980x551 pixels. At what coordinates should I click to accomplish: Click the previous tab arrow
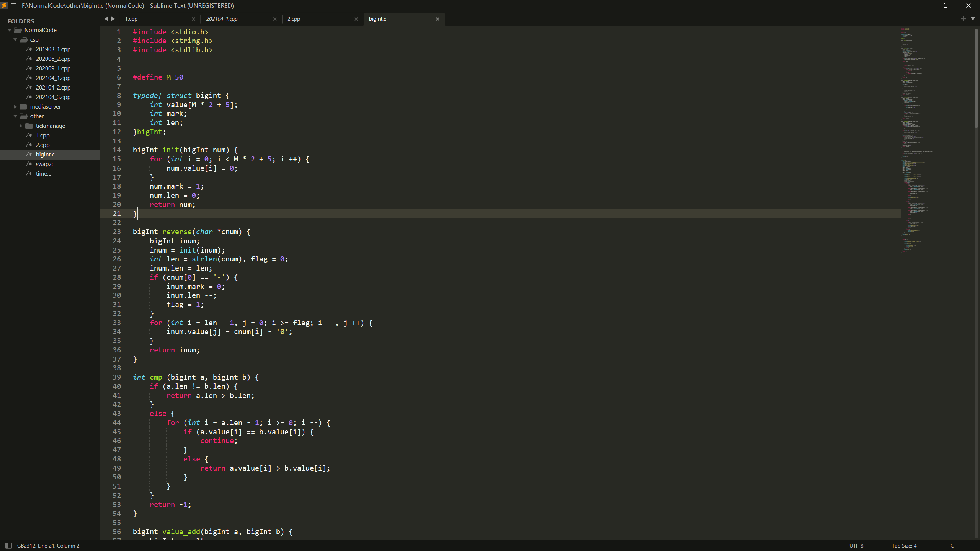106,18
